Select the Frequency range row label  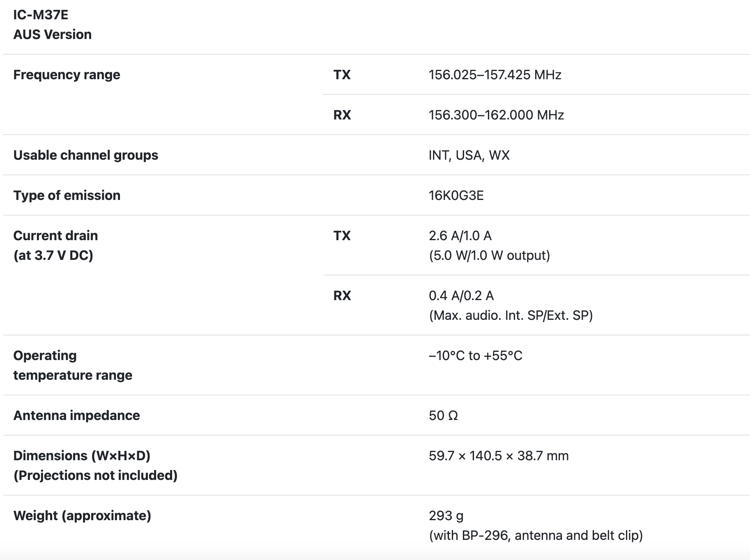tap(67, 75)
